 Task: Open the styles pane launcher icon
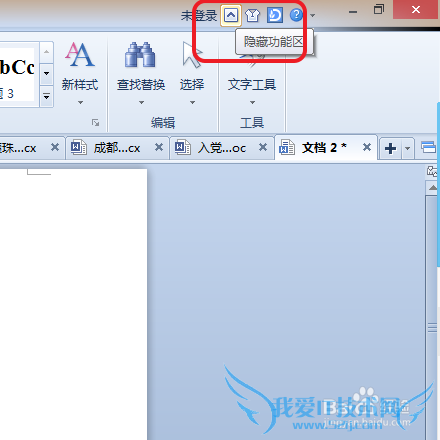click(x=96, y=123)
